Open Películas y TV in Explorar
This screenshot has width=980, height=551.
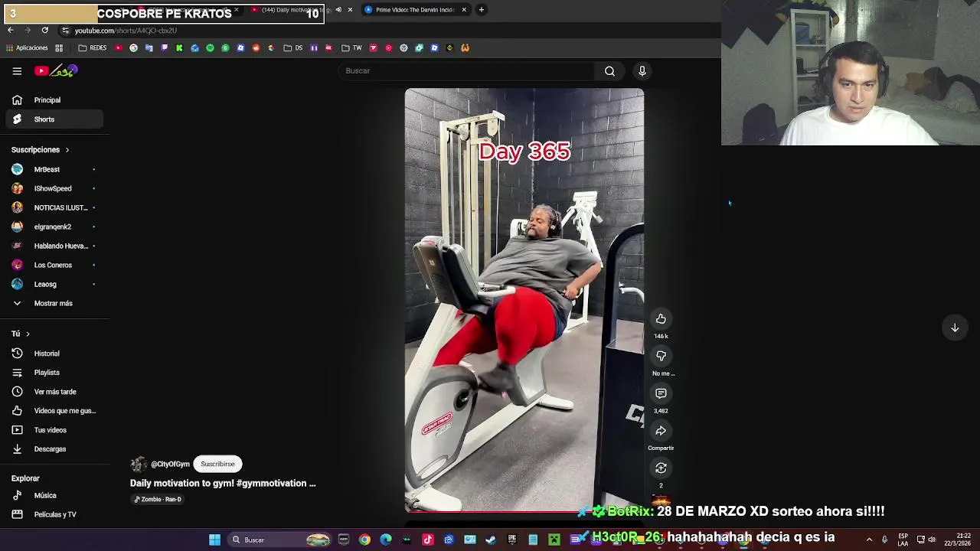[54, 514]
